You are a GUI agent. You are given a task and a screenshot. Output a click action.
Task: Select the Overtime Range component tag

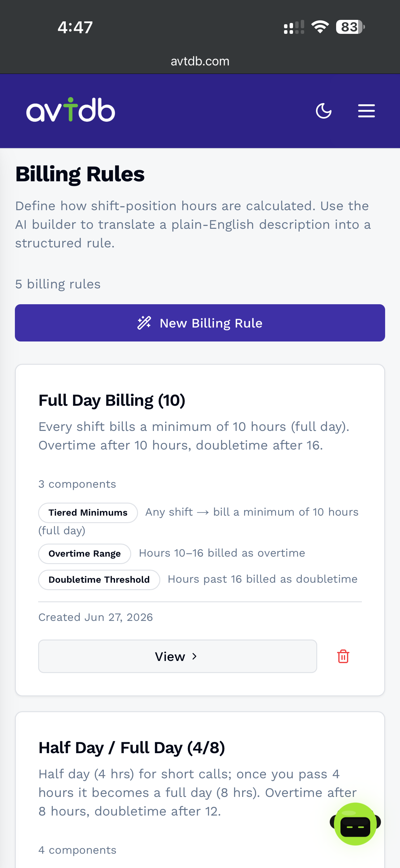click(x=85, y=554)
